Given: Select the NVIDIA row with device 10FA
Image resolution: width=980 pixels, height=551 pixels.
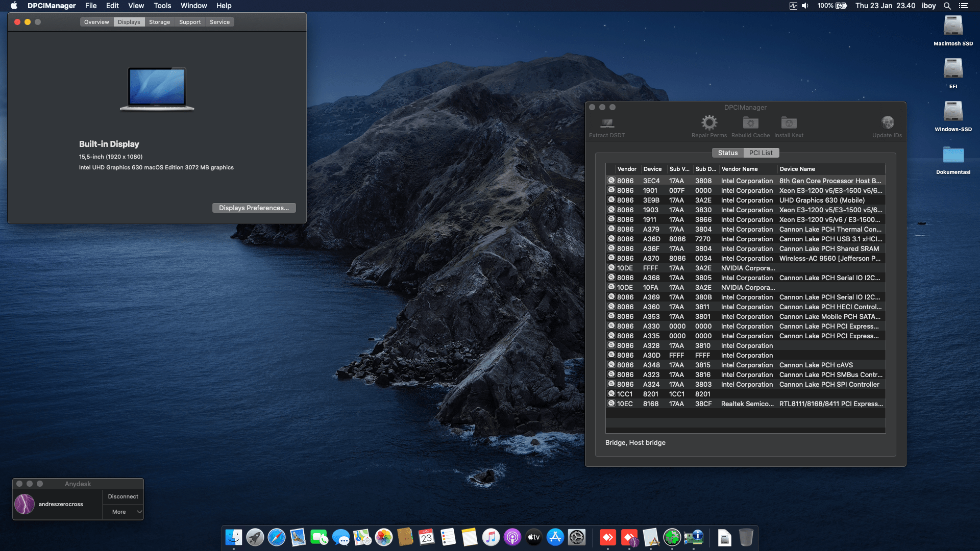Looking at the screenshot, I should [x=745, y=287].
